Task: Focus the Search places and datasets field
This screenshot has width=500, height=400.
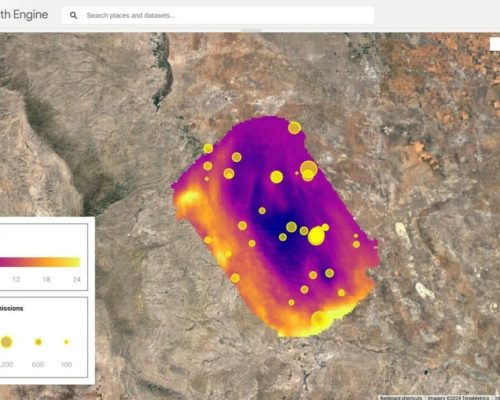Action: (x=218, y=15)
